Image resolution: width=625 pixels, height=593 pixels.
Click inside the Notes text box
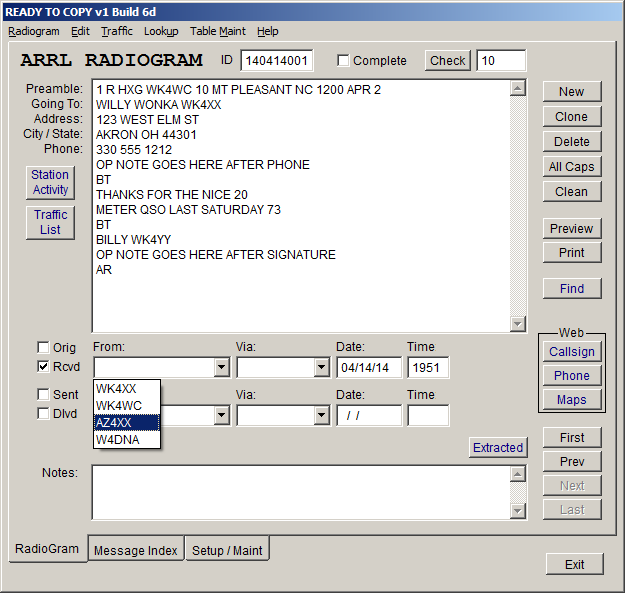pos(301,493)
